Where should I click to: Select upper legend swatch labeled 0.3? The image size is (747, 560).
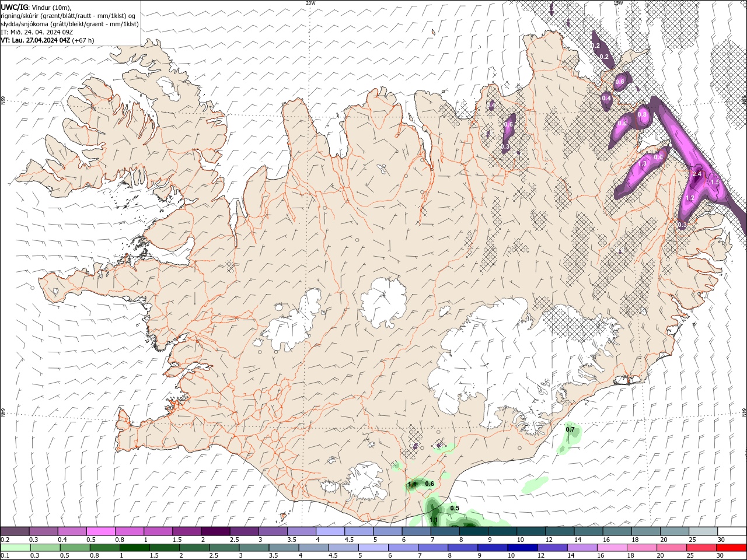click(x=43, y=531)
